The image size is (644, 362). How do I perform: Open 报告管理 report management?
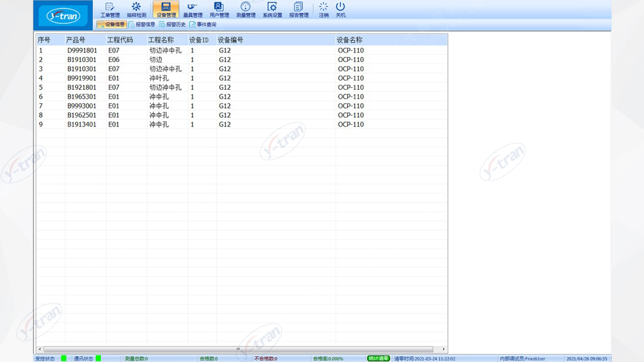click(299, 10)
